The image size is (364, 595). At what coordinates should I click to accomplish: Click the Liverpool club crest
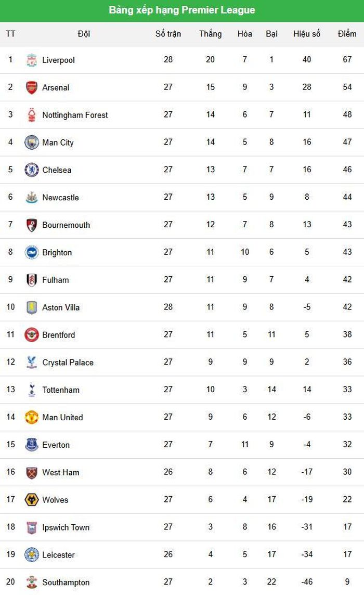pyautogui.click(x=32, y=60)
